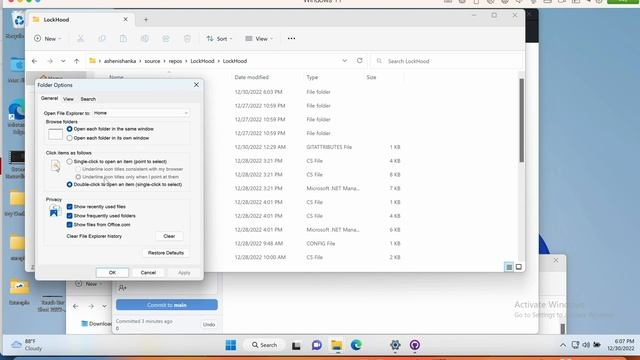The width and height of the screenshot is (640, 360).
Task: Select the LockHood Explorer window tab
Action: pos(80,19)
